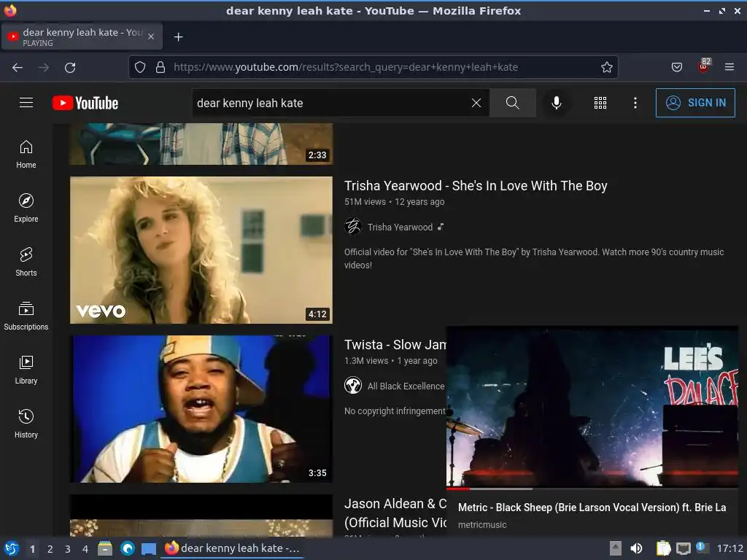Open a new browser tab

pos(178,36)
